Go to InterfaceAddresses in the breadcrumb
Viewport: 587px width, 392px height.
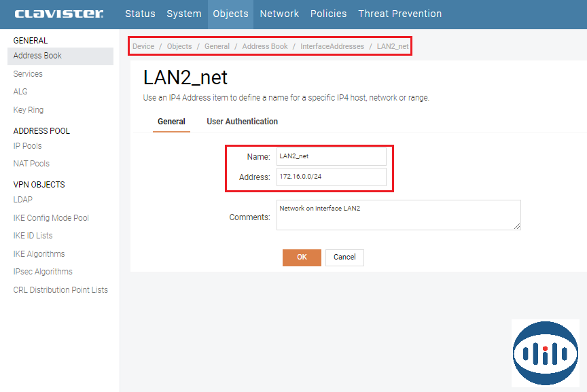coord(332,46)
